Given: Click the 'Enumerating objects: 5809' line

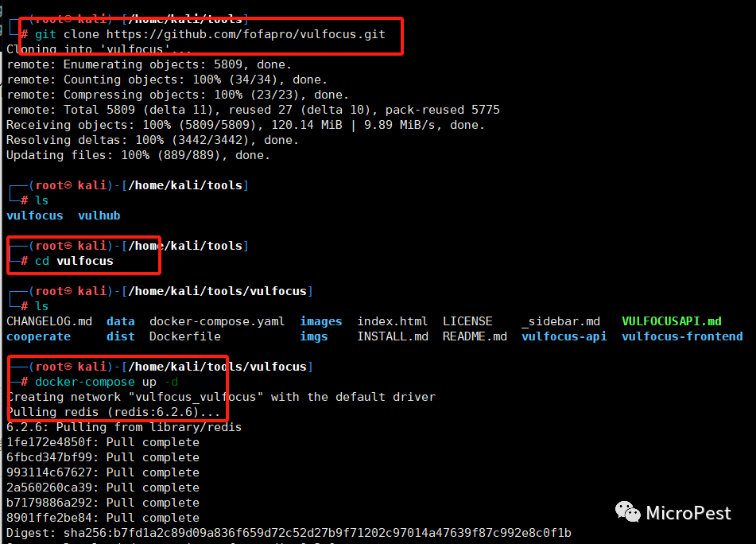Looking at the screenshot, I should pos(149,64).
